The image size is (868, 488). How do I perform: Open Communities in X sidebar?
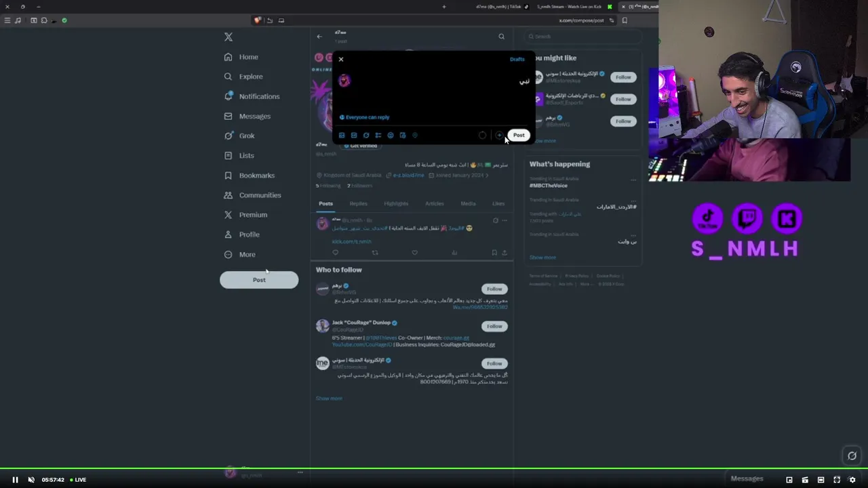pos(252,195)
